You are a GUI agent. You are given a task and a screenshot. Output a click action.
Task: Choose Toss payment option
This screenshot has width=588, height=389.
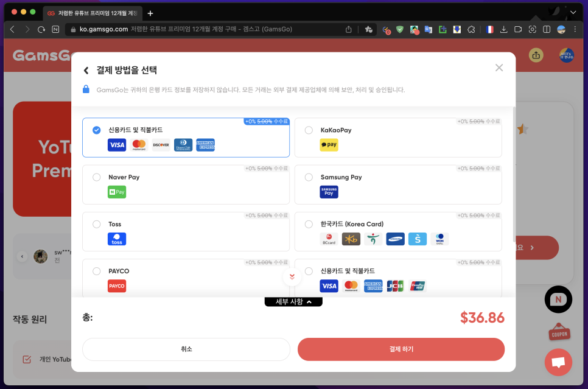186,231
